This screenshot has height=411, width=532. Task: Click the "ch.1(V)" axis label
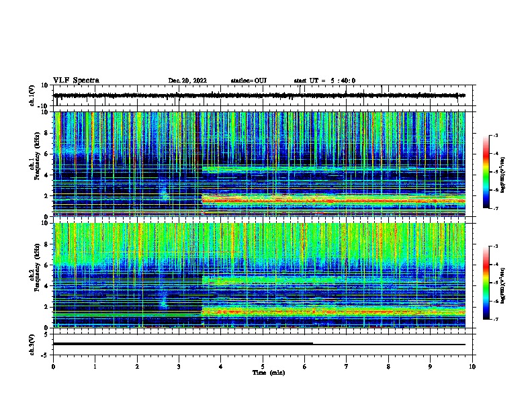(32, 95)
